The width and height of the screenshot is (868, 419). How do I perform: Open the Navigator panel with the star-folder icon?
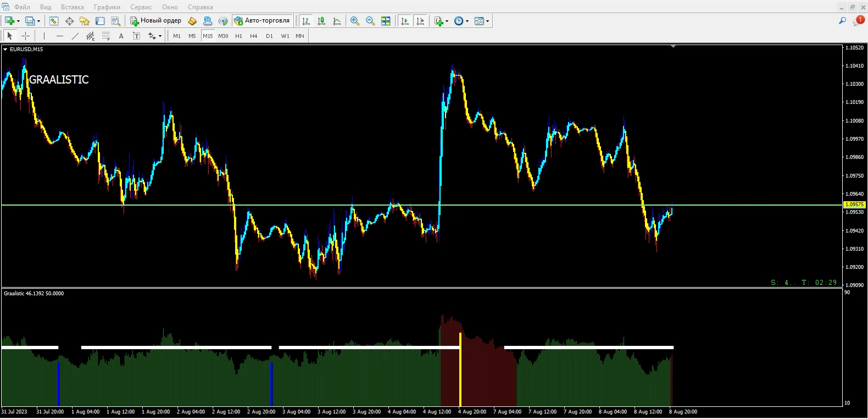(85, 21)
